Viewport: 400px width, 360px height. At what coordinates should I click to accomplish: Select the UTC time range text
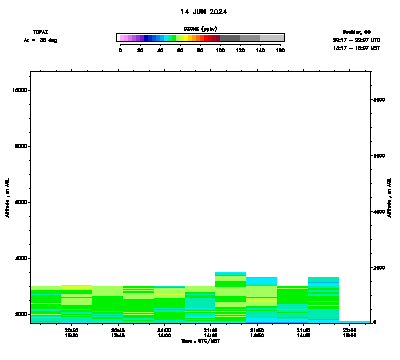[x=356, y=40]
